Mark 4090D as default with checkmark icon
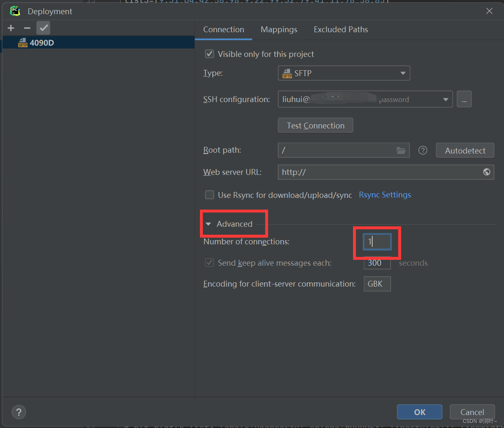Screen dimensions: 504x428 coord(43,28)
